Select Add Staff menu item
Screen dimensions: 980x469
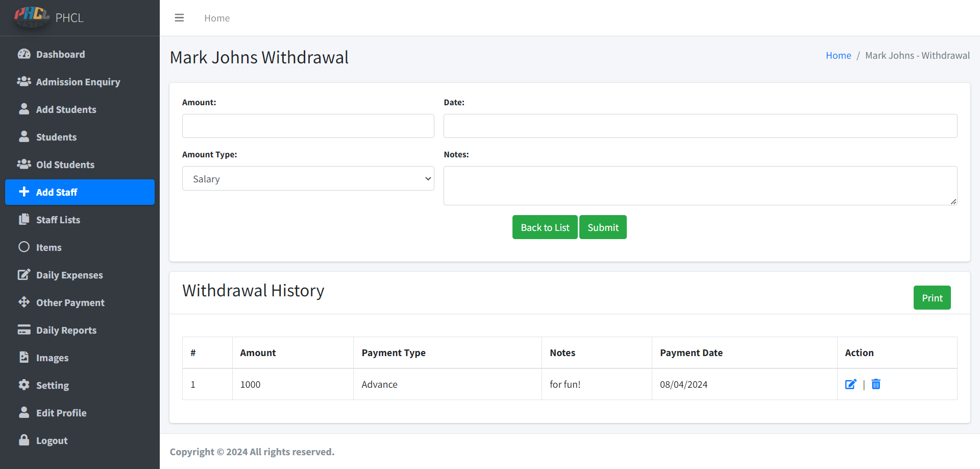tap(56, 192)
